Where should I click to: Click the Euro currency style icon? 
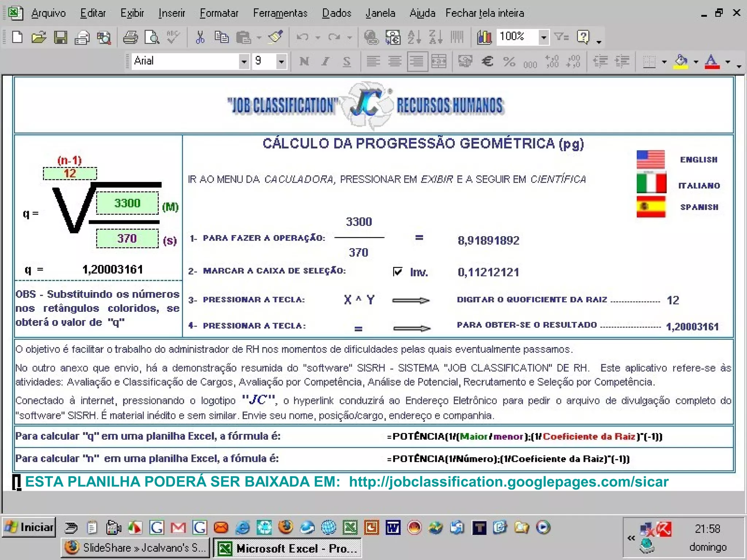coord(487,62)
